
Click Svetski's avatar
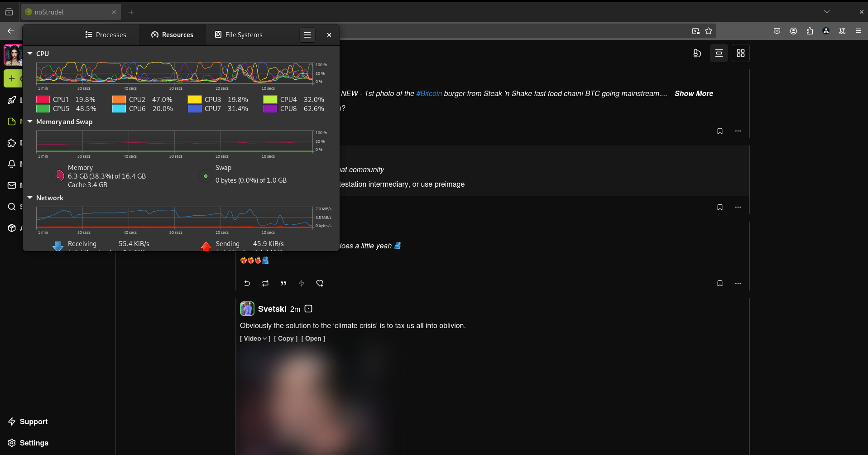coord(247,309)
